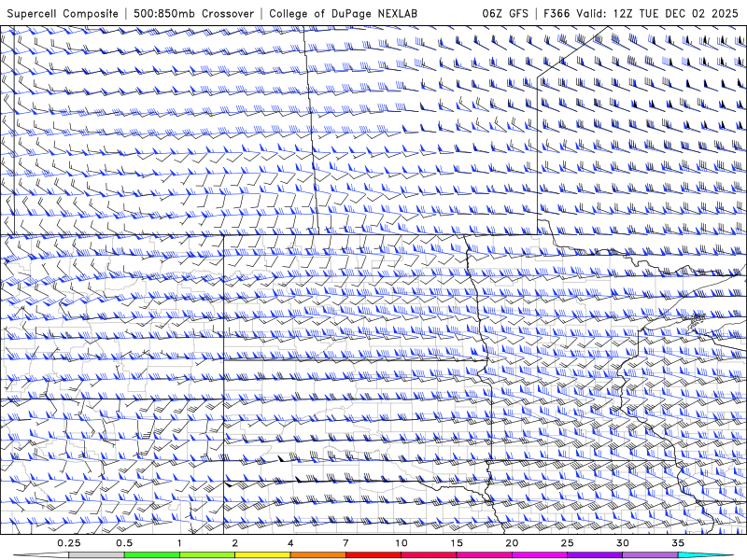
Task: Click 'College of DuPage NEXLAB' header text
Action: point(343,14)
